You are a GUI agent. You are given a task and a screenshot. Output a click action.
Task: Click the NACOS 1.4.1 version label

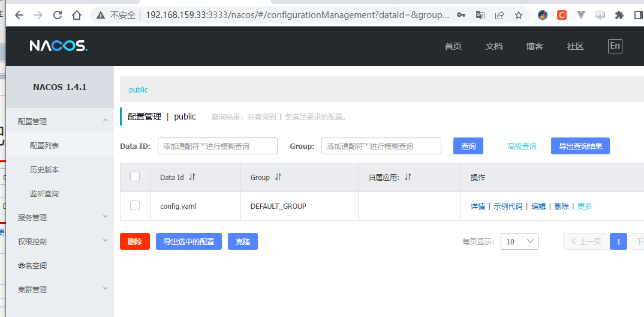point(60,87)
